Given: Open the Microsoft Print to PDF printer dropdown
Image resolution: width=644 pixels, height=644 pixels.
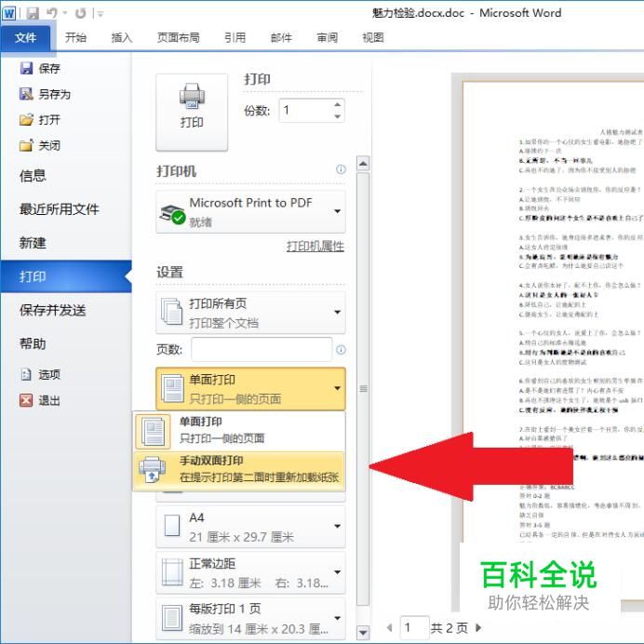Looking at the screenshot, I should 250,212.
